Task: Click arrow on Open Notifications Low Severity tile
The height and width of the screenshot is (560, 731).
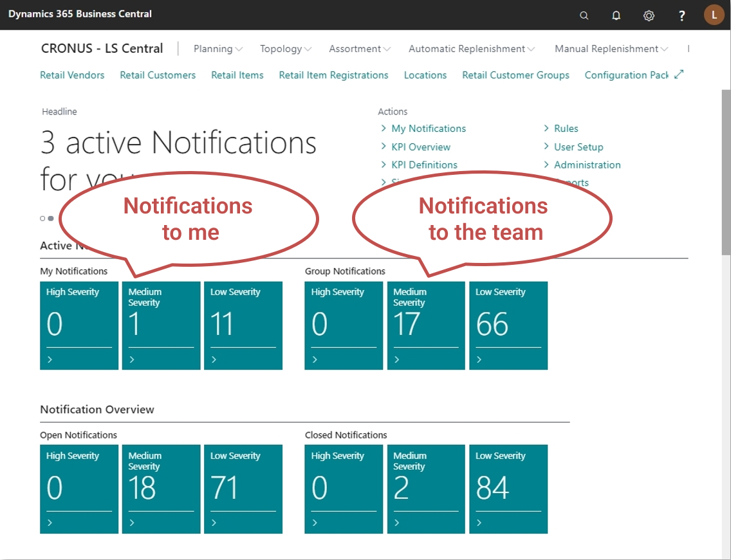Action: pyautogui.click(x=214, y=523)
